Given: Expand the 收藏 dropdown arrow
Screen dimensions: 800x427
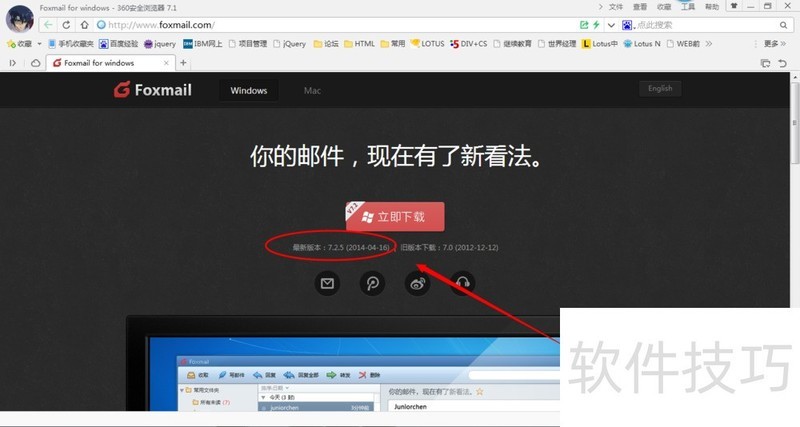Looking at the screenshot, I should tap(39, 44).
